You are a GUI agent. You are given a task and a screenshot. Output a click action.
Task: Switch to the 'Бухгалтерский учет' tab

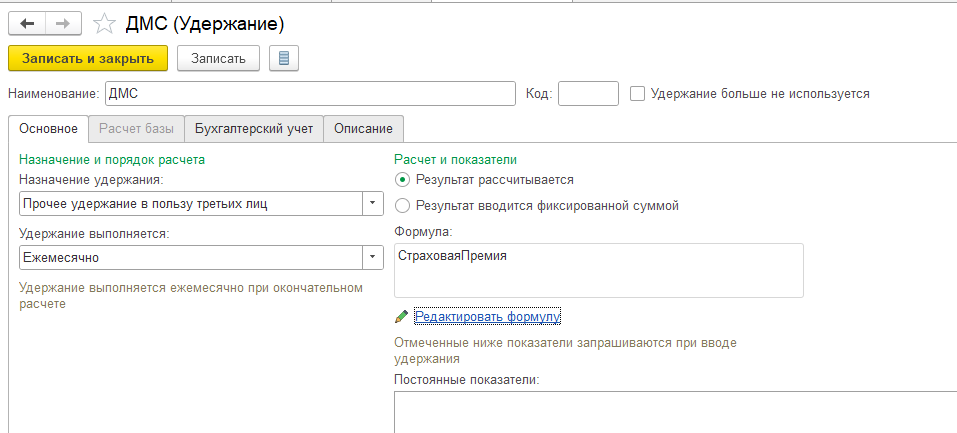[x=254, y=129]
